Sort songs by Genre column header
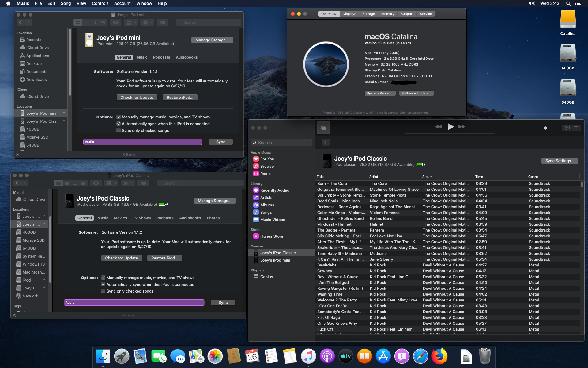This screenshot has width=588, height=368. click(x=553, y=177)
